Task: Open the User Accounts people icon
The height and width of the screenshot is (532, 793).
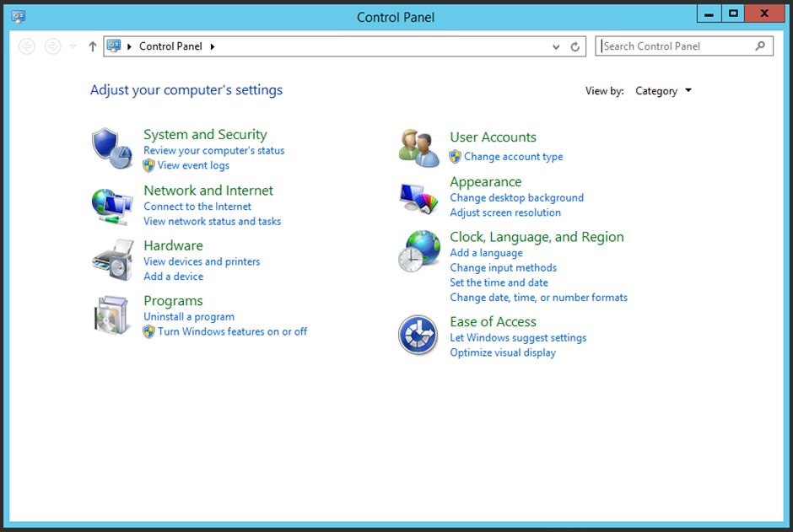Action: pos(418,148)
